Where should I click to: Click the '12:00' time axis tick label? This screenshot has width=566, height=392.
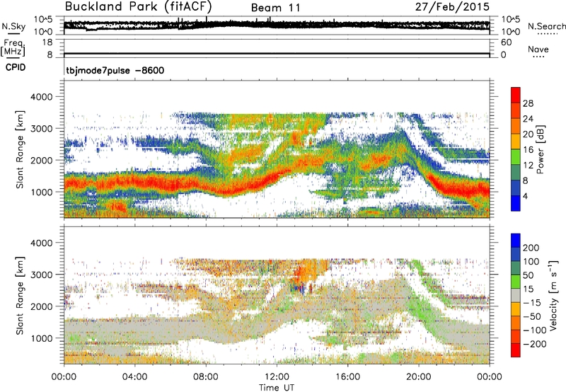point(277,377)
